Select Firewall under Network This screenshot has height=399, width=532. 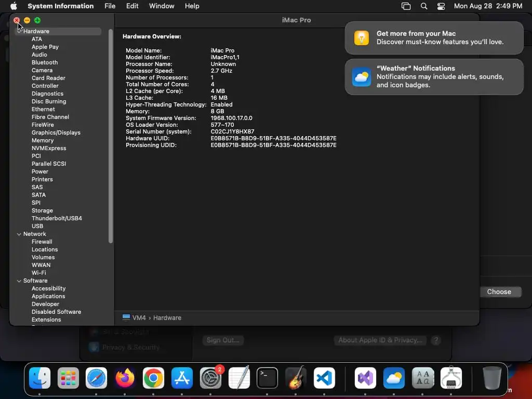(42, 242)
